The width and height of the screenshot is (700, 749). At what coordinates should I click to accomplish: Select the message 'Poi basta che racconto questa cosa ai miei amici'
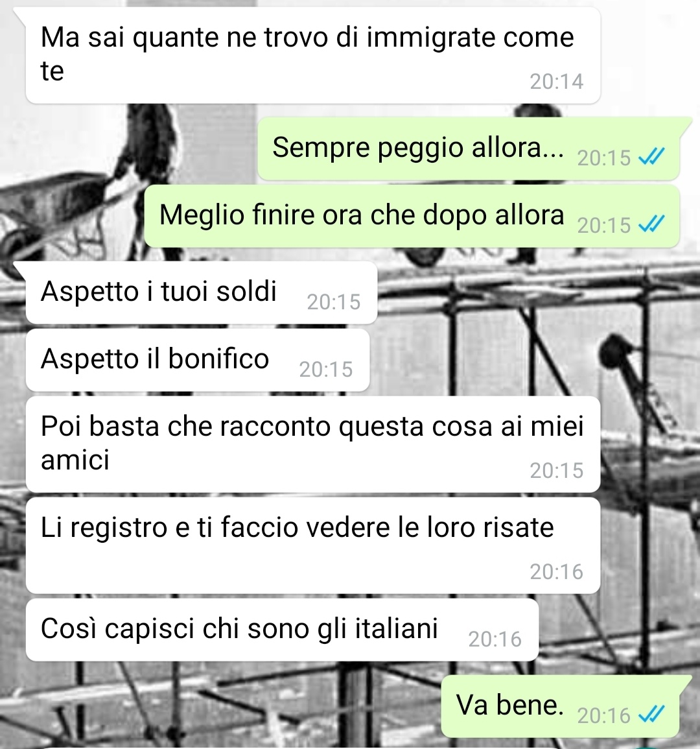(x=313, y=444)
